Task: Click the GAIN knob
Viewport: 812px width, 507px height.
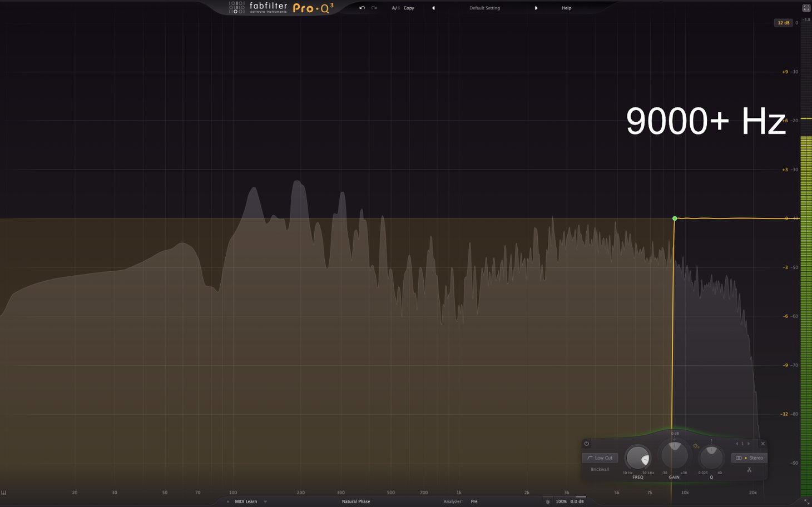Action: [674, 455]
